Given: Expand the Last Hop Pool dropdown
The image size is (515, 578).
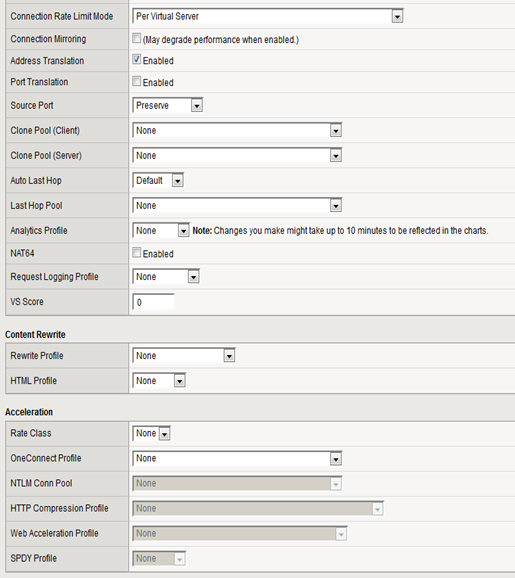Looking at the screenshot, I should (237, 206).
